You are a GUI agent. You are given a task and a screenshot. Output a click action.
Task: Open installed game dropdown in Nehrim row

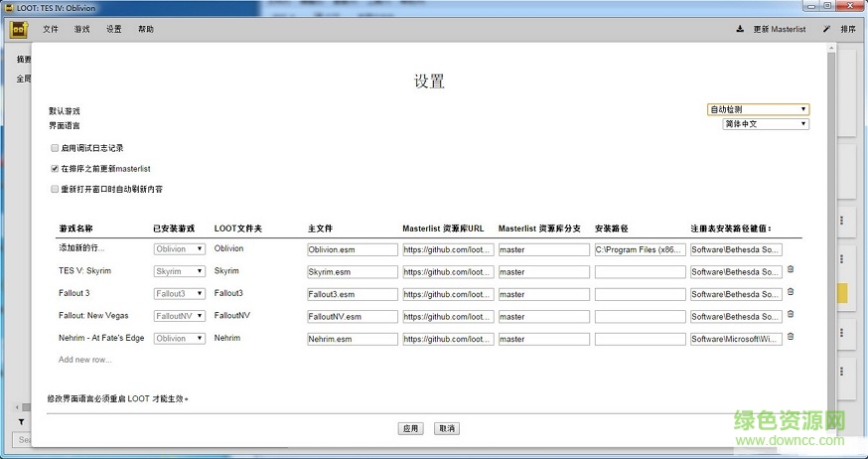180,339
